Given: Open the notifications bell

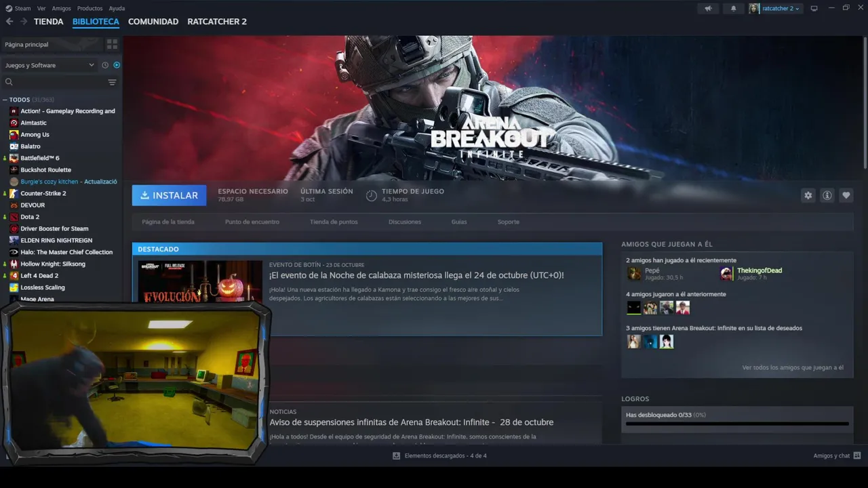Looking at the screenshot, I should tap(733, 8).
